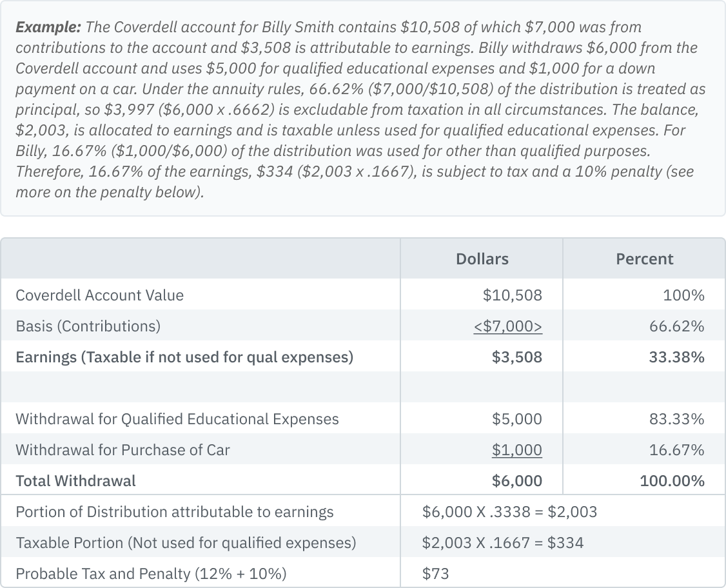Click the bold "Example:" label
The height and width of the screenshot is (588, 726).
(x=48, y=27)
